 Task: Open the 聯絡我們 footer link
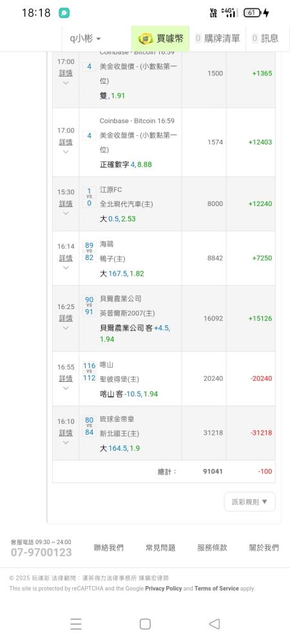(108, 547)
